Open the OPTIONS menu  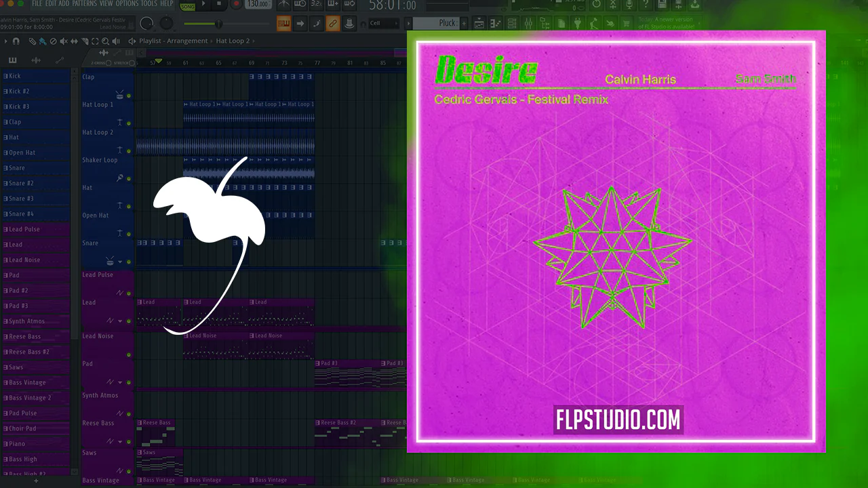coord(127,3)
